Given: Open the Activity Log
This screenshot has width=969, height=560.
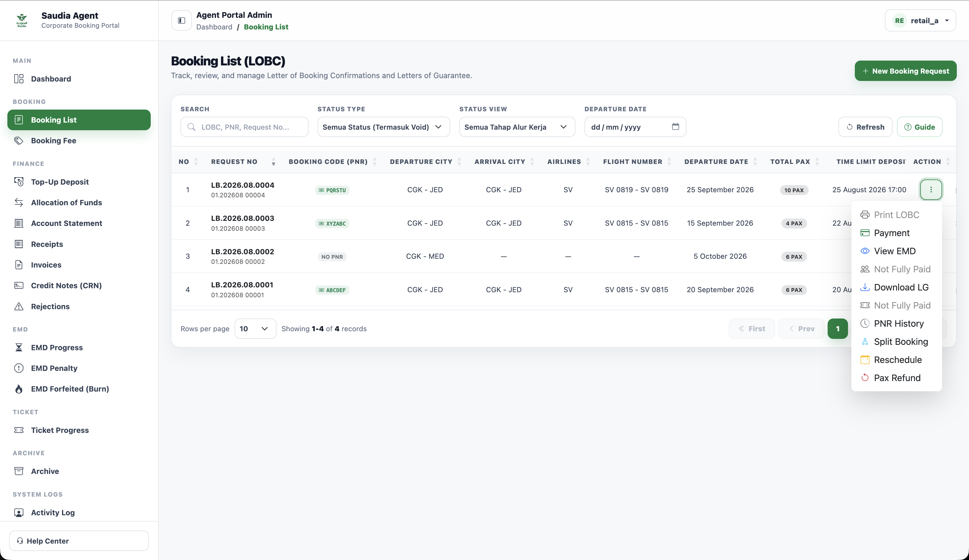Looking at the screenshot, I should 79,512.
